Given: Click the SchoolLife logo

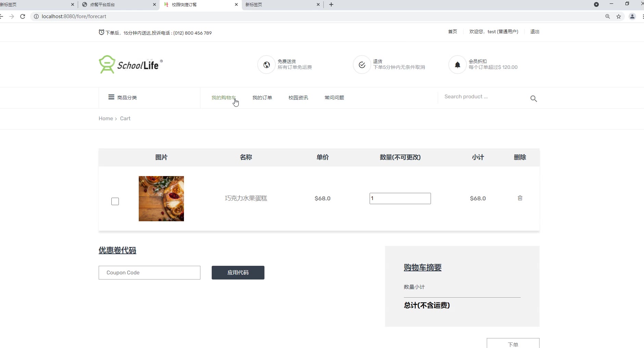Looking at the screenshot, I should click(131, 64).
